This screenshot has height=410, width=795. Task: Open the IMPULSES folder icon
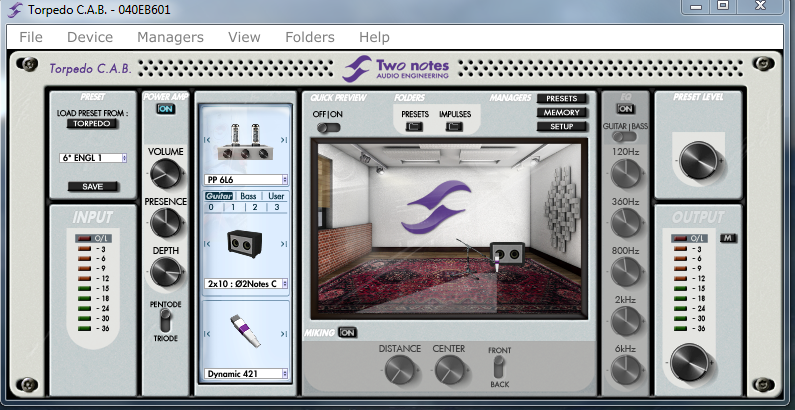(x=454, y=127)
